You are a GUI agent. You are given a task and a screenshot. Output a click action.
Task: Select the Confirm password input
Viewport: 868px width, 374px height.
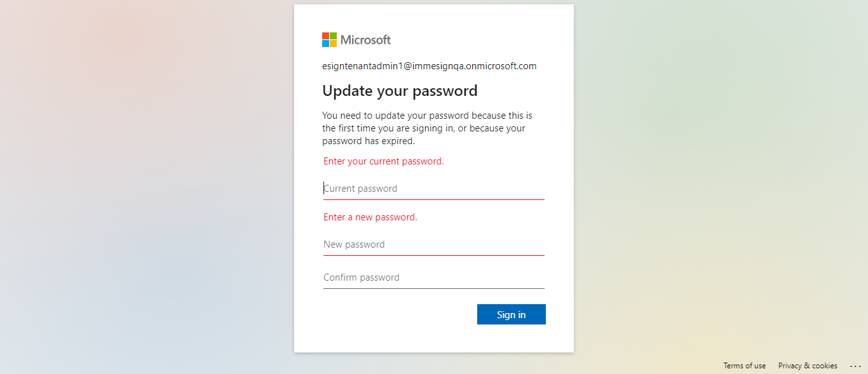[433, 277]
